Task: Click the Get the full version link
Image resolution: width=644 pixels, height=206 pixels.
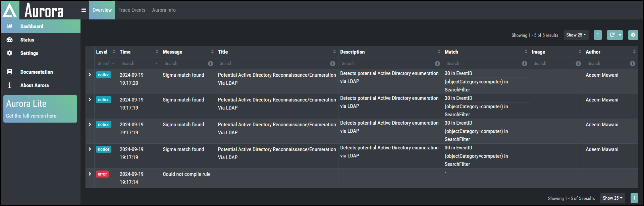Action: point(31,116)
